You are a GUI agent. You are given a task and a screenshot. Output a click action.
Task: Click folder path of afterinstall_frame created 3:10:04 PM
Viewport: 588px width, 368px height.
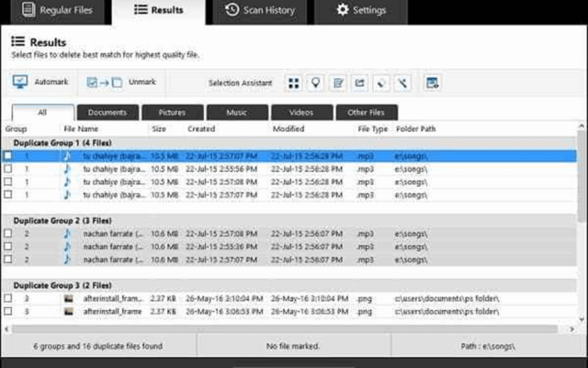click(447, 298)
